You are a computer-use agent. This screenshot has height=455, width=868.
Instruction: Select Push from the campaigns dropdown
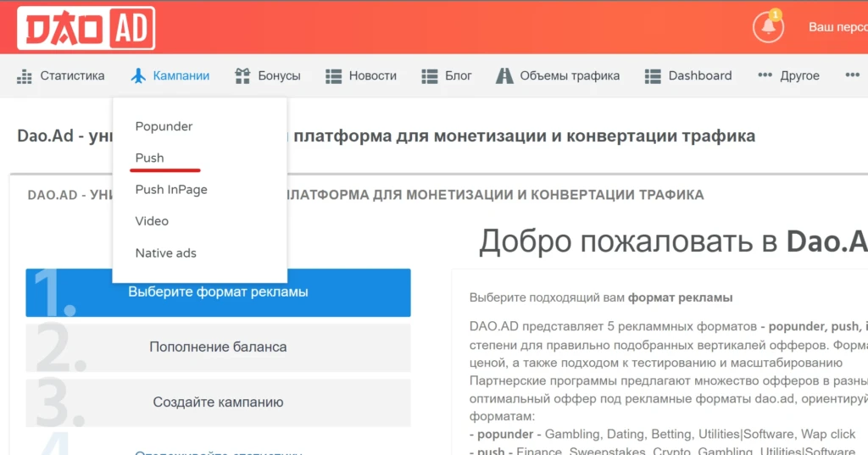pyautogui.click(x=149, y=158)
